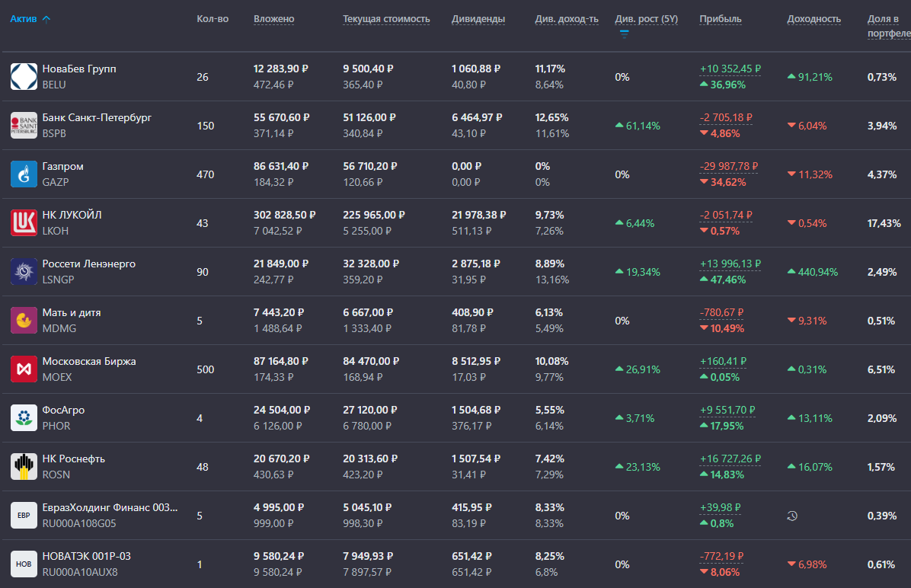Image resolution: width=911 pixels, height=588 pixels.
Task: Click quantity 470 in Газпром row
Action: pyautogui.click(x=205, y=174)
